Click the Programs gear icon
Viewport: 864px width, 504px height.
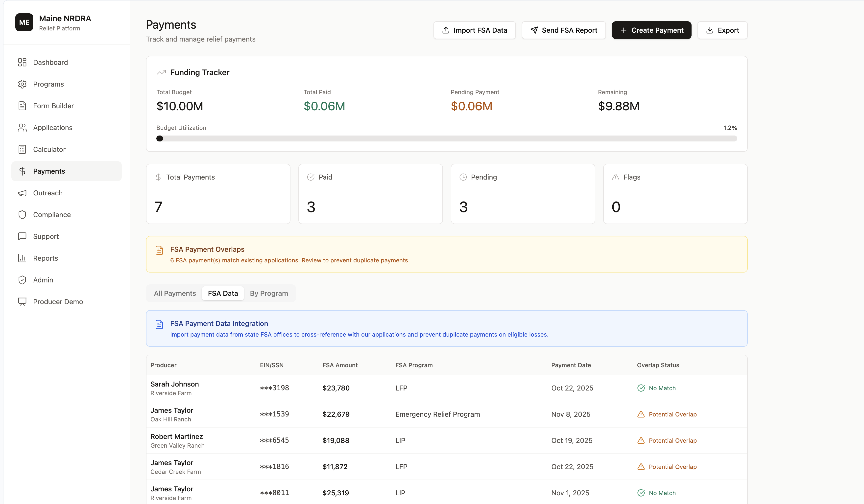coord(22,84)
